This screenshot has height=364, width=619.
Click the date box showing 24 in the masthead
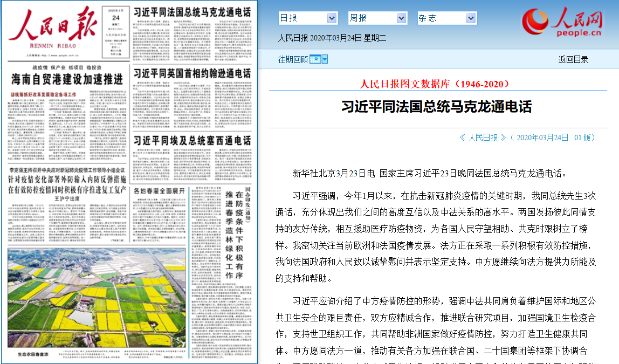click(116, 32)
